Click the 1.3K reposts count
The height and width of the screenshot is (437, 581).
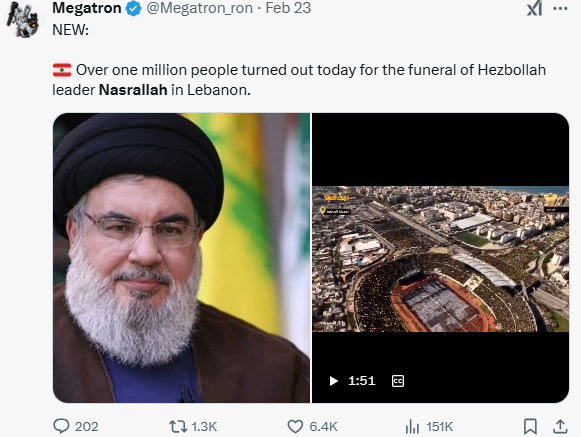tap(204, 427)
